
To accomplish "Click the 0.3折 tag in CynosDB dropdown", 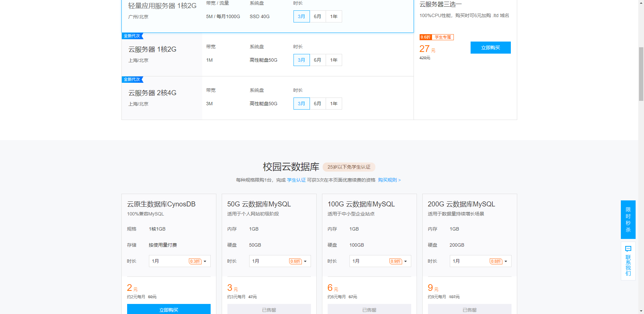I will (x=195, y=261).
